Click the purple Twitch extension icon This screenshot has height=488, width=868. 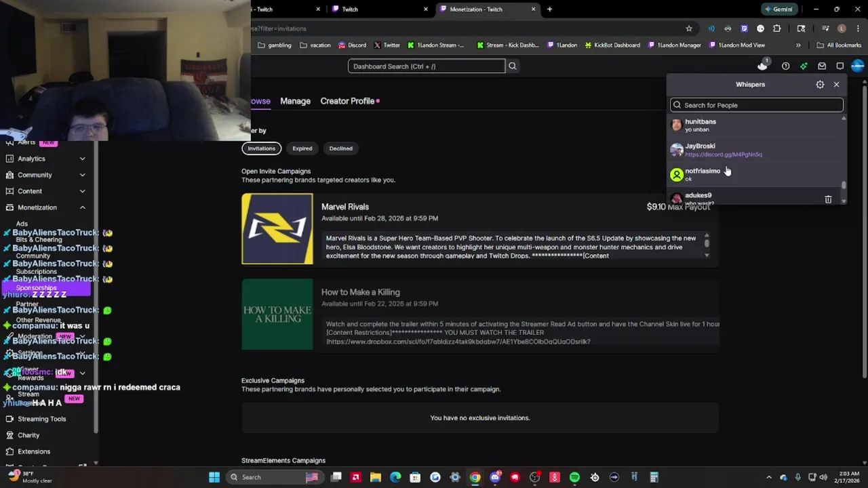point(744,28)
